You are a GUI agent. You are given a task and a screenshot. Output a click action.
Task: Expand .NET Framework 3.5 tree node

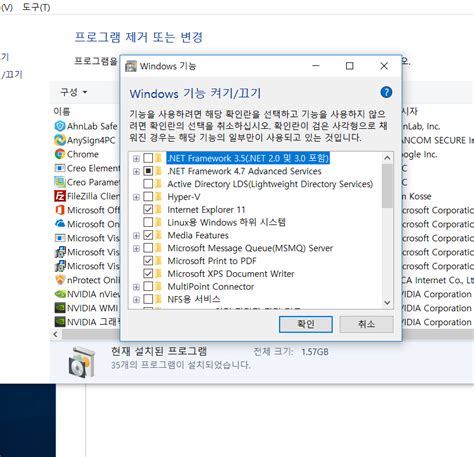click(136, 158)
